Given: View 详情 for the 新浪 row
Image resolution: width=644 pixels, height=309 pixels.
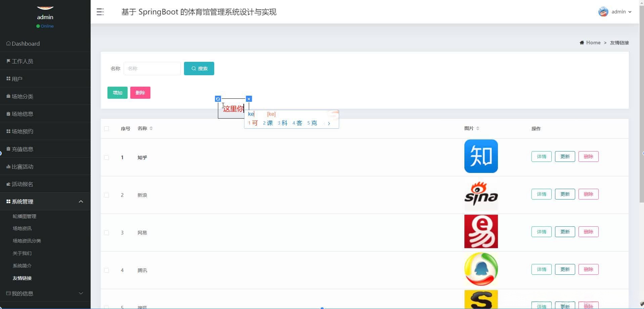Looking at the screenshot, I should [542, 194].
